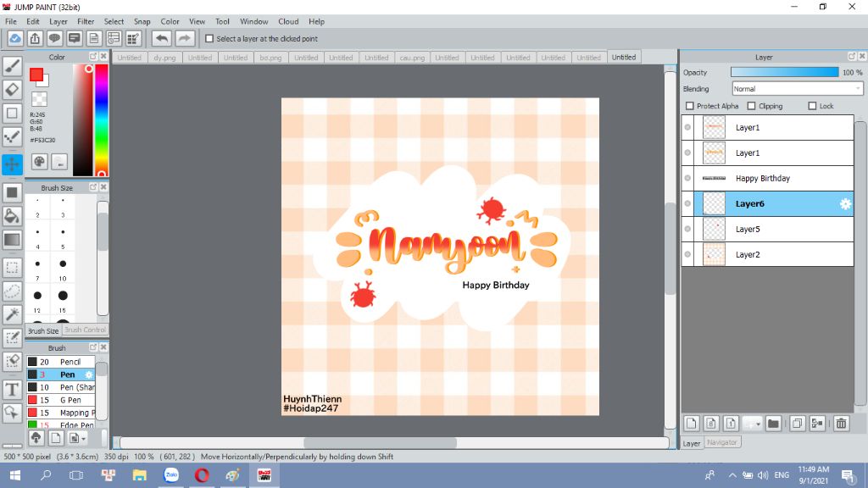Image resolution: width=868 pixels, height=488 pixels.
Task: Open Opera browser from taskbar
Action: 202,475
